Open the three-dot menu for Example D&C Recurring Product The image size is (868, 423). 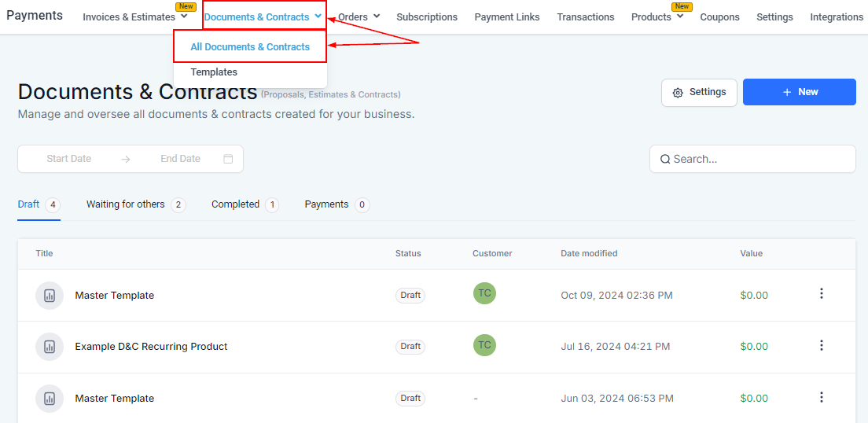821,345
